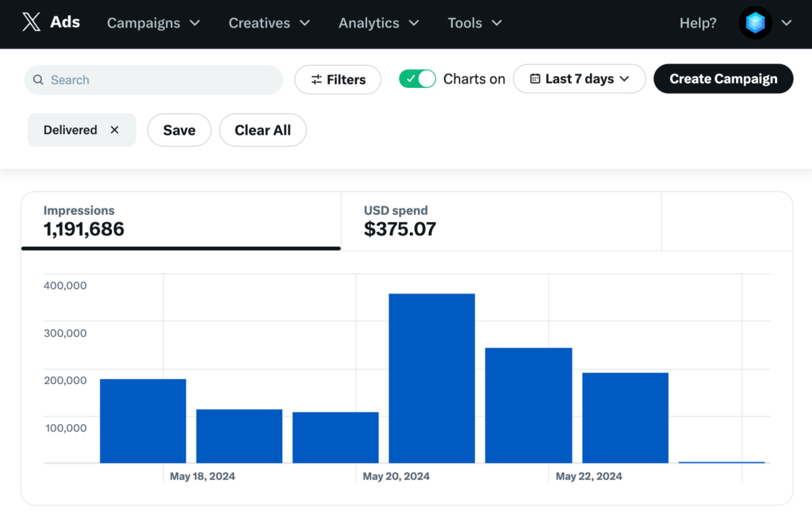This screenshot has width=812, height=521.
Task: Open the Analytics dropdown menu
Action: click(378, 23)
